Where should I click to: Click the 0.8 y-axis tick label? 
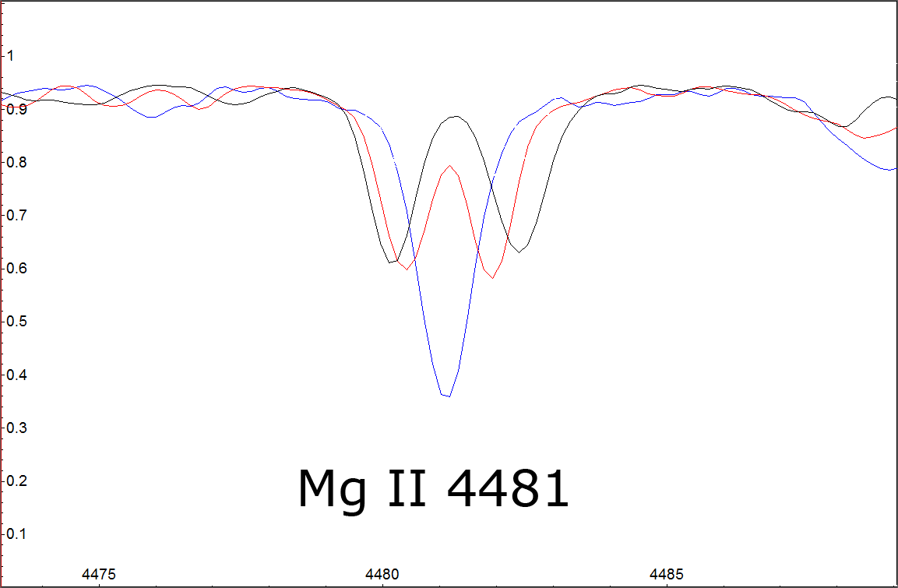[16, 162]
